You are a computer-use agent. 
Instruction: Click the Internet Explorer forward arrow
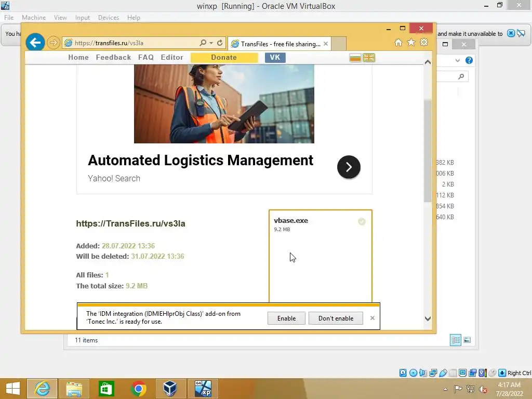click(54, 43)
